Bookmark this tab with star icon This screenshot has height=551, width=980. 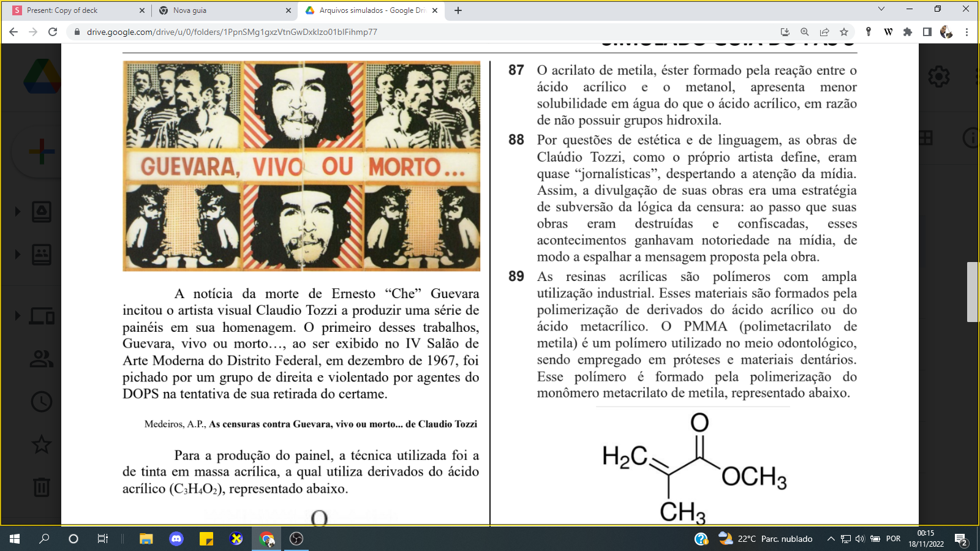(x=844, y=32)
